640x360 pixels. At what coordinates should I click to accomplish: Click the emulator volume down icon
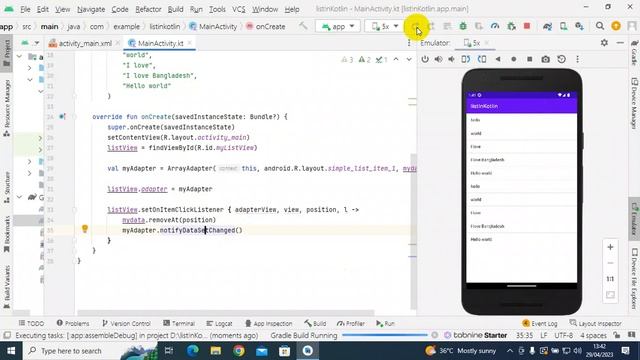coord(451,59)
